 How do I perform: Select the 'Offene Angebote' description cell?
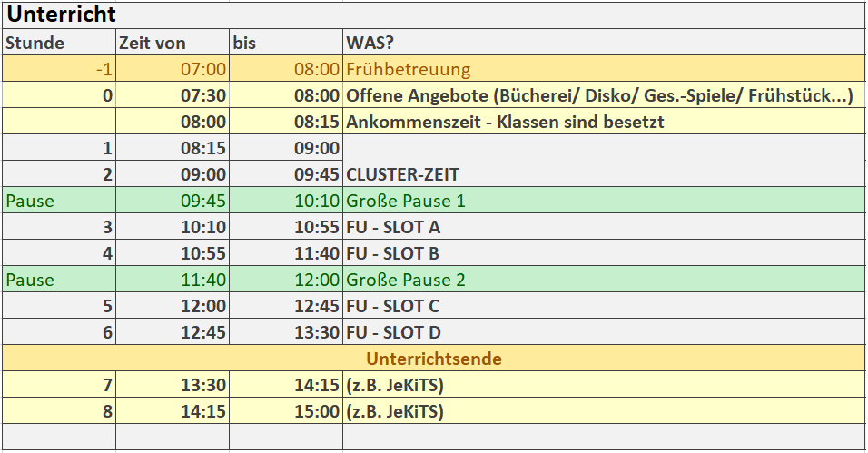(603, 95)
